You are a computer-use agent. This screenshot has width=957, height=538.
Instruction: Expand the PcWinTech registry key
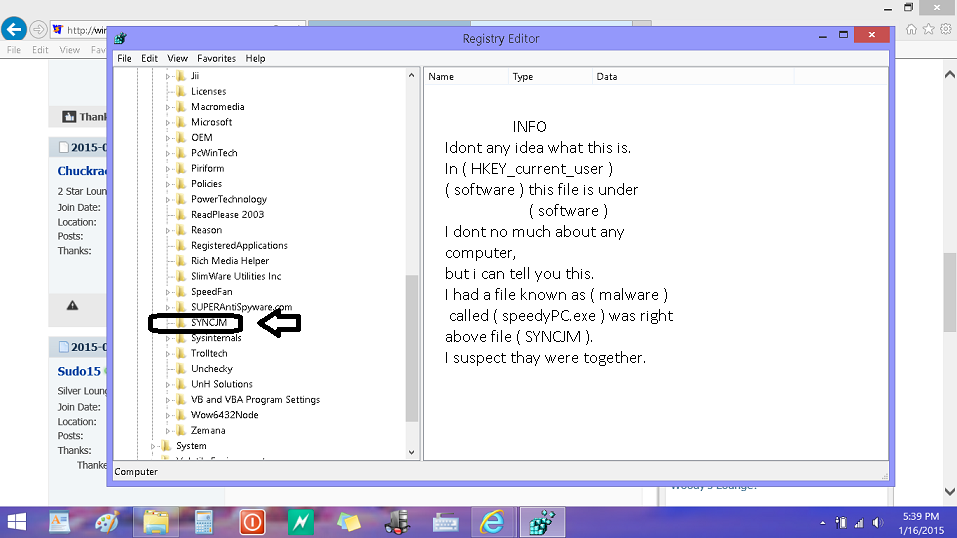[168, 153]
